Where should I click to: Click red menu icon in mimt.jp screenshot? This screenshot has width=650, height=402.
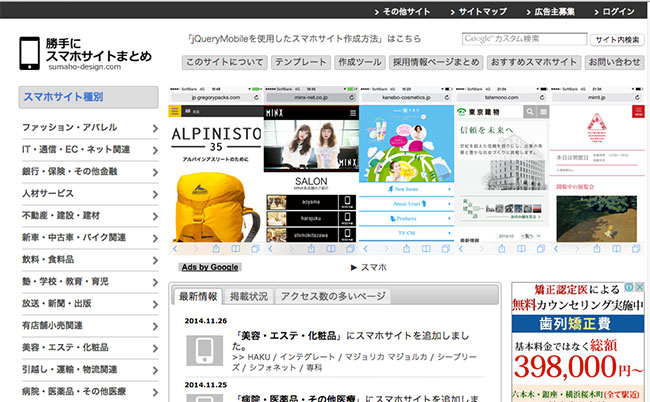pyautogui.click(x=638, y=111)
